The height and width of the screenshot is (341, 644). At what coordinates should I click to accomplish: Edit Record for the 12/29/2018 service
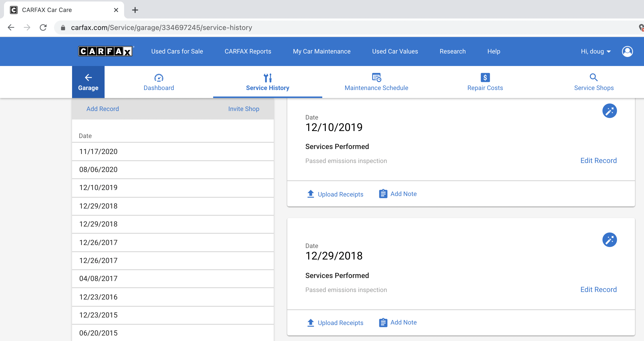coord(598,289)
